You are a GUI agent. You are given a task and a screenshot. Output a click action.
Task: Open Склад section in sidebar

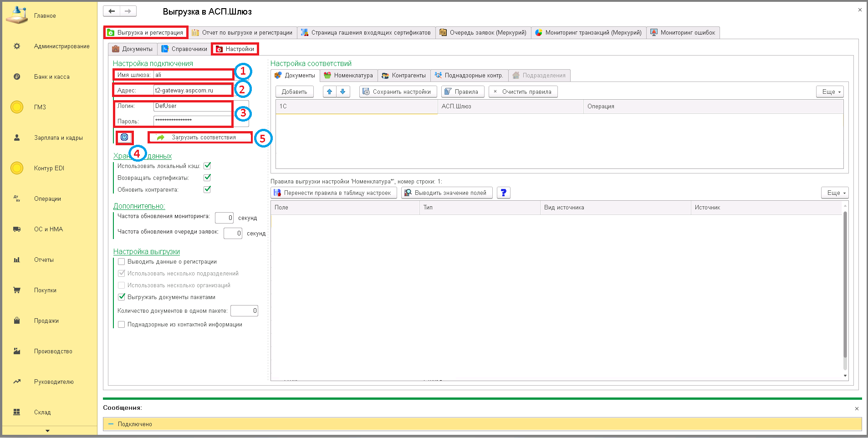[42, 412]
